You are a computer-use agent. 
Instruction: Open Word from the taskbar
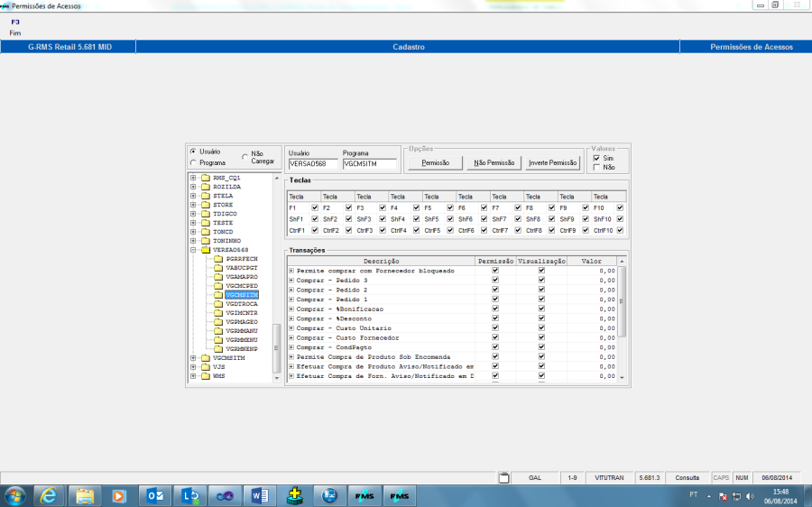[260, 496]
